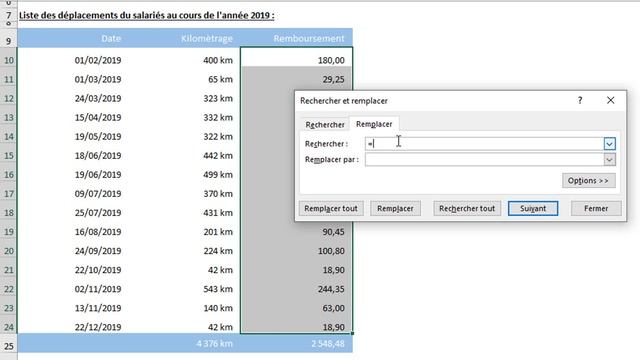Click into the Rechercher input field
This screenshot has width=640, height=360.
pos(484,144)
